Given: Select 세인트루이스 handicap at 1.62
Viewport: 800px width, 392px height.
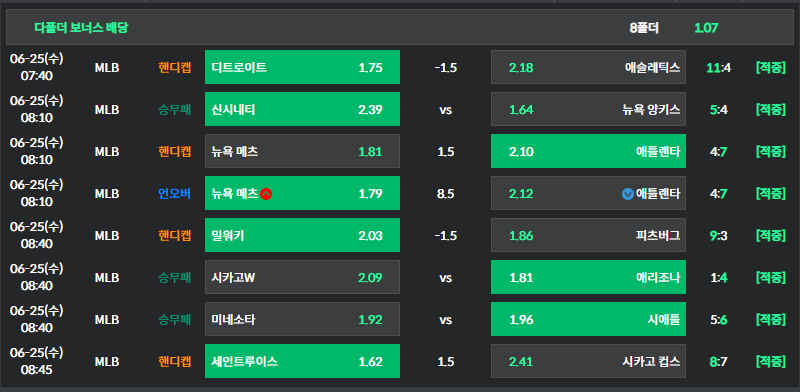Looking at the screenshot, I should 303,361.
